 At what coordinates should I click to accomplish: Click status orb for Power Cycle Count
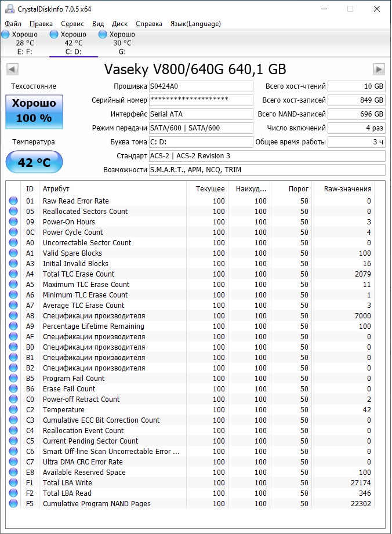(13, 232)
